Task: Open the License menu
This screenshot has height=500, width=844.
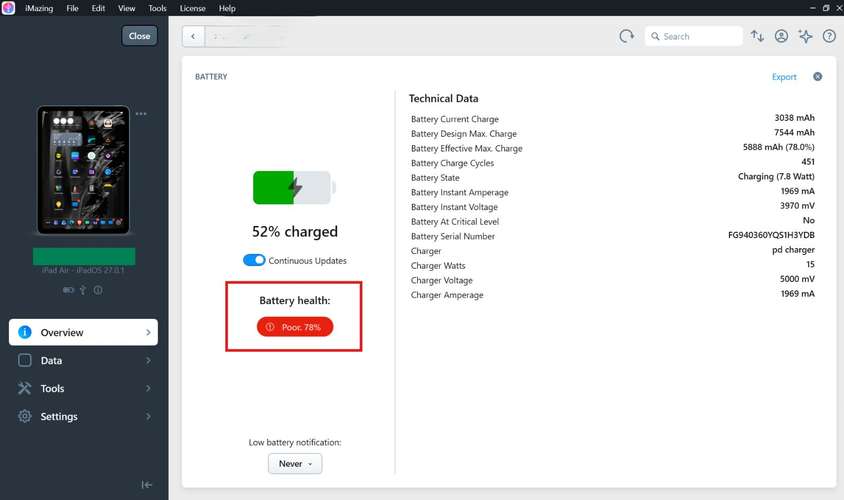Action: pyautogui.click(x=192, y=8)
